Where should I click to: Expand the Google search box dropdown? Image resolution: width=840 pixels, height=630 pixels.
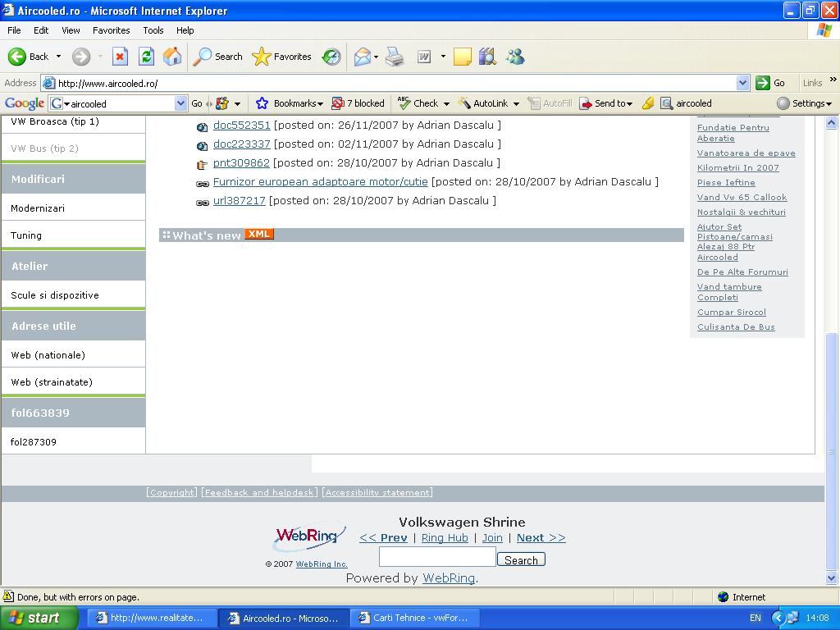pos(181,103)
